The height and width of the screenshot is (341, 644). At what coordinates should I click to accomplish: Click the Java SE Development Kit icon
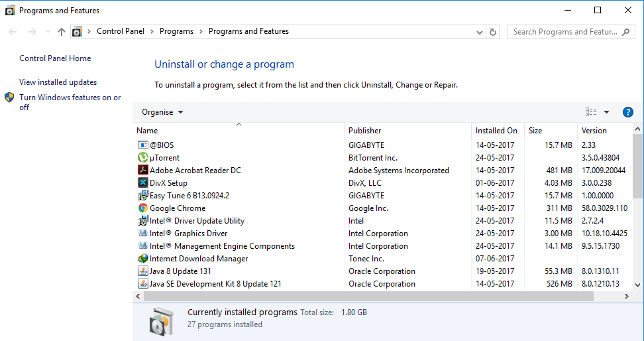[x=142, y=284]
